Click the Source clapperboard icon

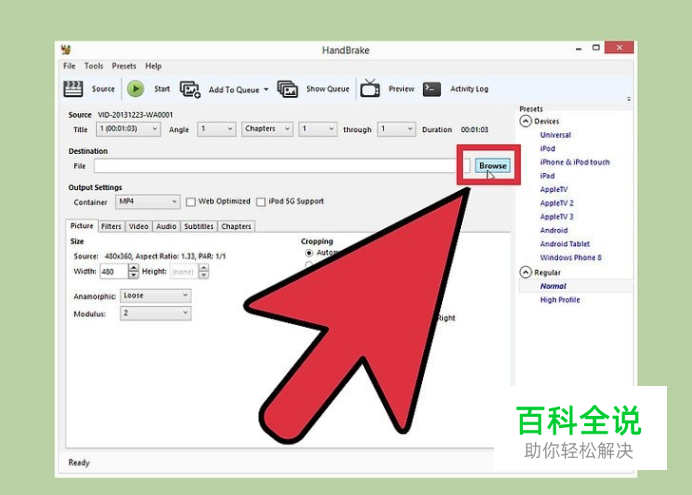(73, 89)
